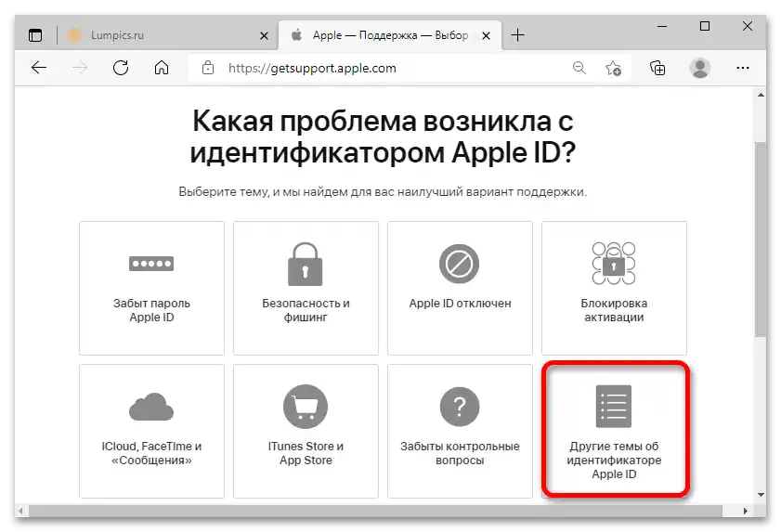Choose the Забыты контрольные вопросы card
Viewport: 781px width, 532px height.
coord(460,431)
